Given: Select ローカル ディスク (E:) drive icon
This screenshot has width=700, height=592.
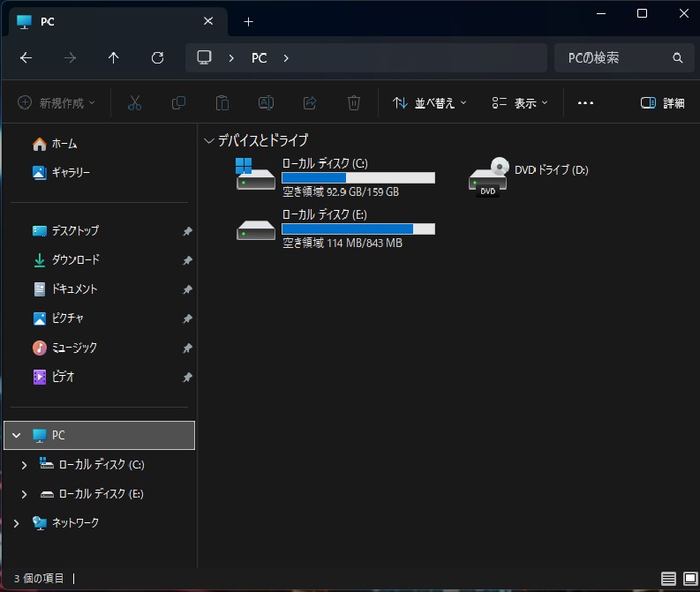Looking at the screenshot, I should pyautogui.click(x=255, y=229).
